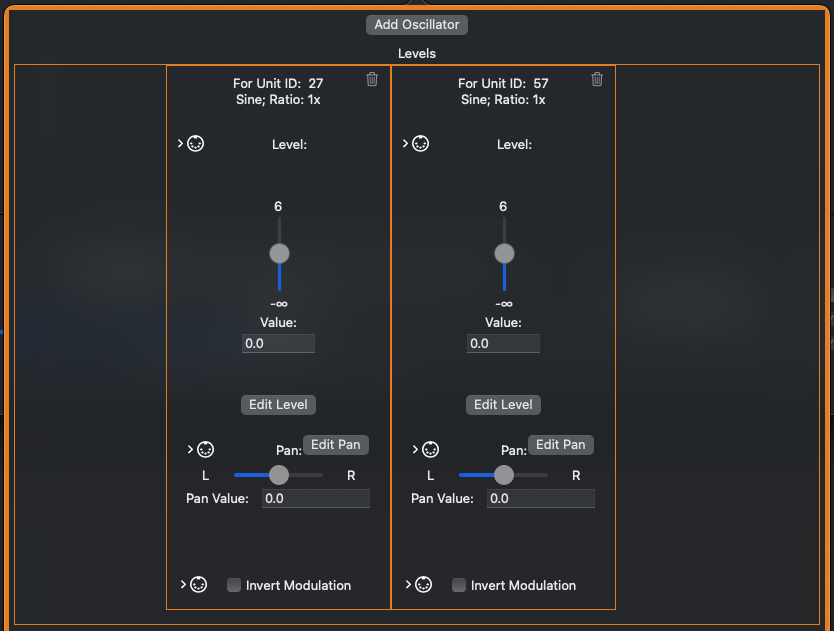Click MIDI icon near Unit 27 Invert Modulation
The width and height of the screenshot is (834, 631).
[198, 585]
